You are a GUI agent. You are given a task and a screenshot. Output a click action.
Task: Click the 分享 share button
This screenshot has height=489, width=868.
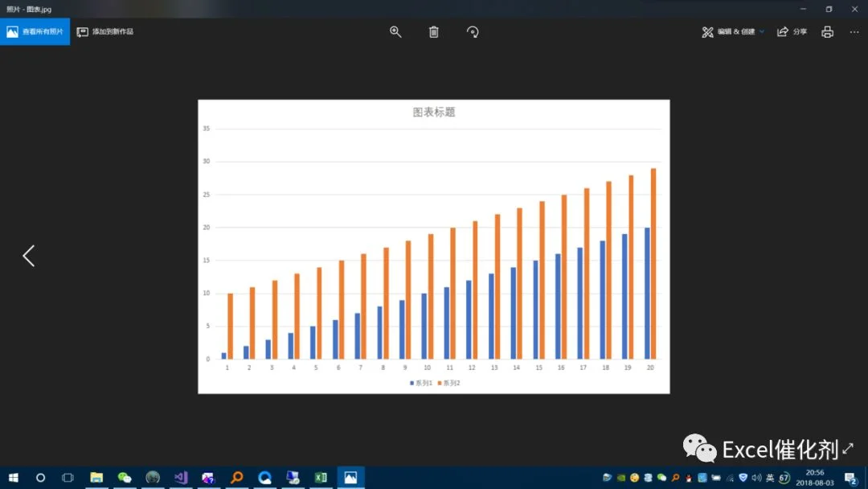coord(792,32)
